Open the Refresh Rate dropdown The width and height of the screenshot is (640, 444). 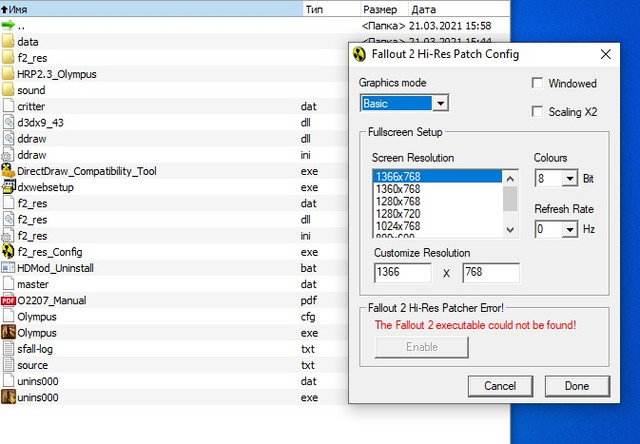[570, 229]
